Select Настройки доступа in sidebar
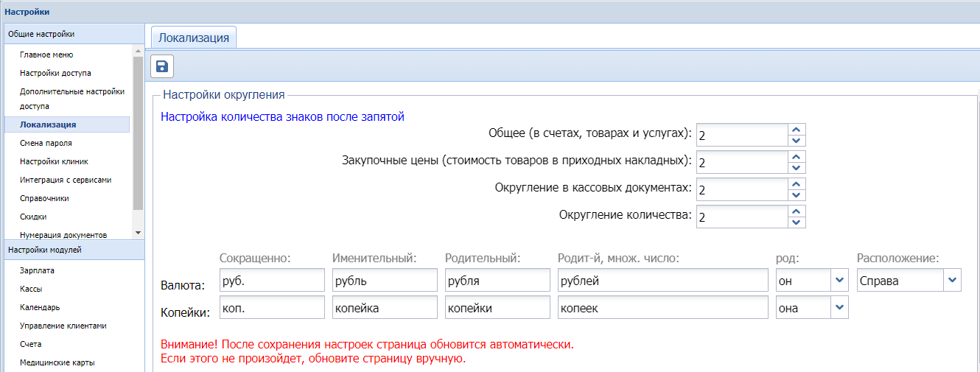The height and width of the screenshot is (372, 980). [x=55, y=73]
